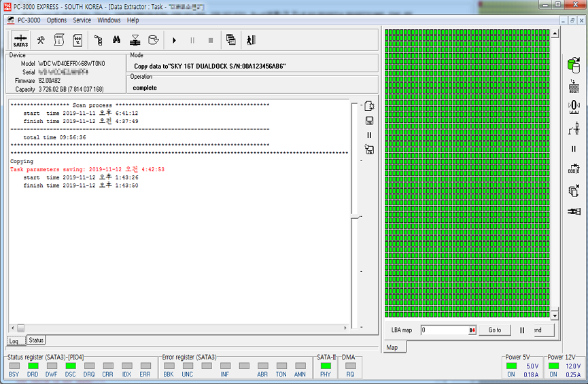Click the DRD status register indicator

(x=33, y=366)
